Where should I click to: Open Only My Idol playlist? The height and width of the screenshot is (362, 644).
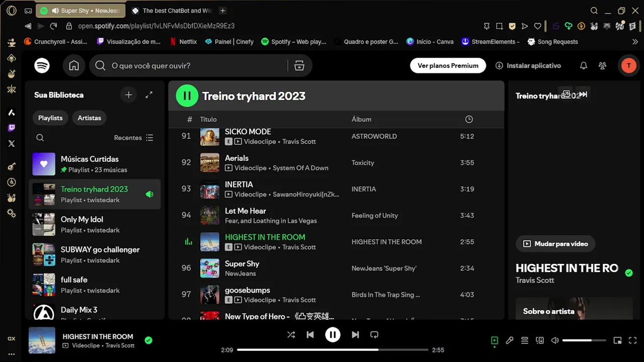point(95,224)
